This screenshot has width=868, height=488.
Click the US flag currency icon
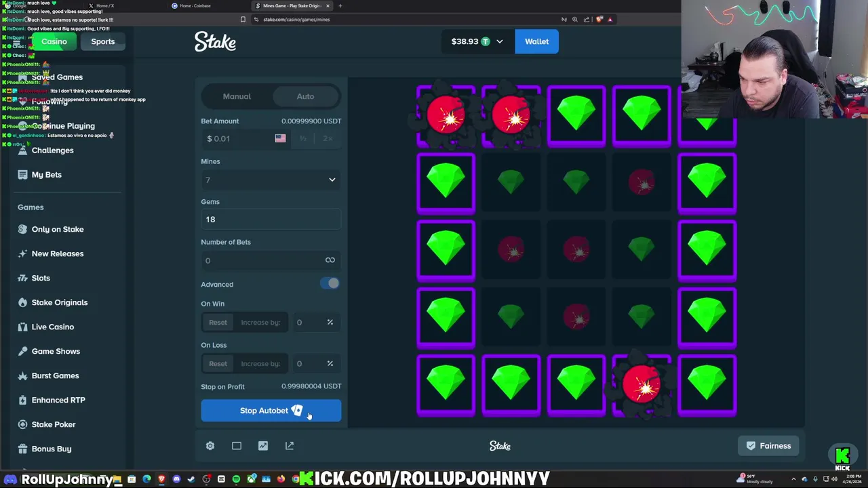(x=280, y=138)
